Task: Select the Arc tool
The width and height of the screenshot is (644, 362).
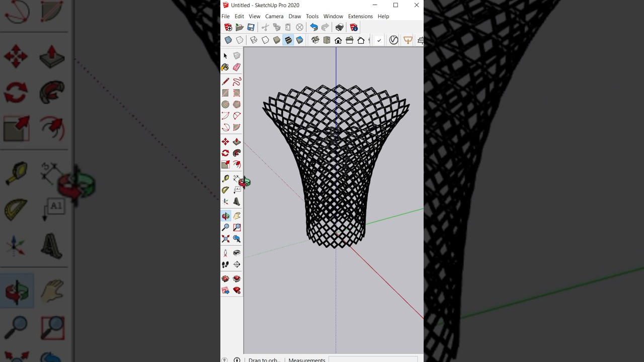Action: pyautogui.click(x=225, y=116)
